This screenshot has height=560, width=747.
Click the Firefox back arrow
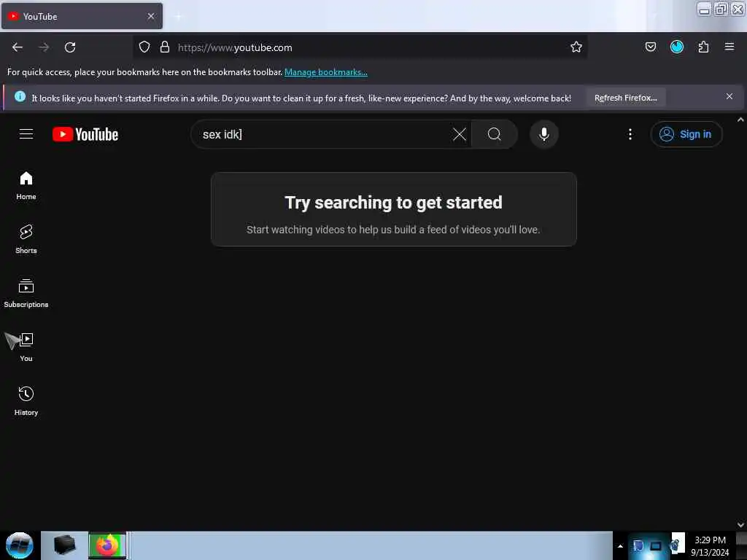pyautogui.click(x=18, y=47)
